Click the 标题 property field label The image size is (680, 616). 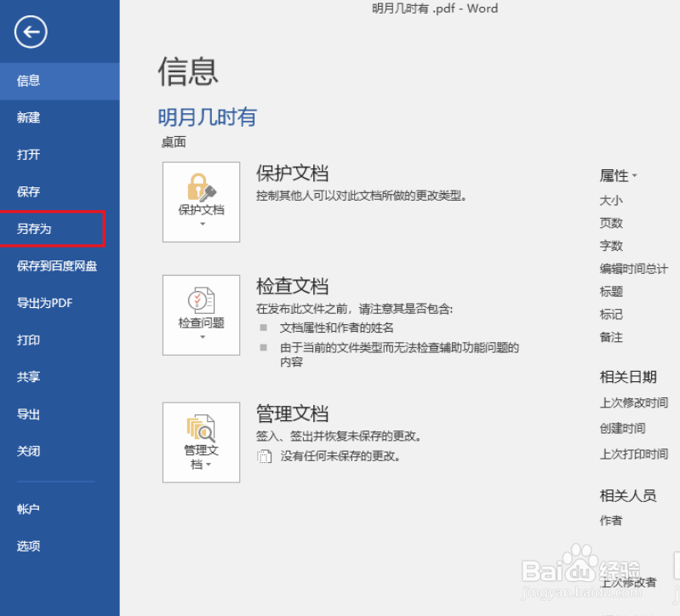click(611, 291)
